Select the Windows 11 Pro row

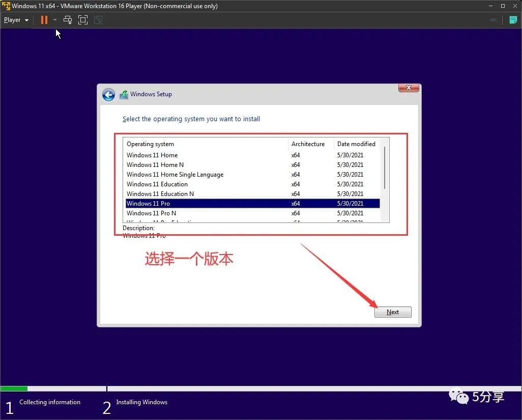[253, 204]
